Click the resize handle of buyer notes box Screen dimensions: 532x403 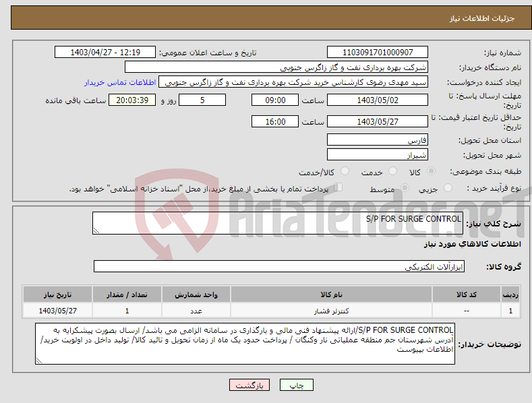pos(39,361)
